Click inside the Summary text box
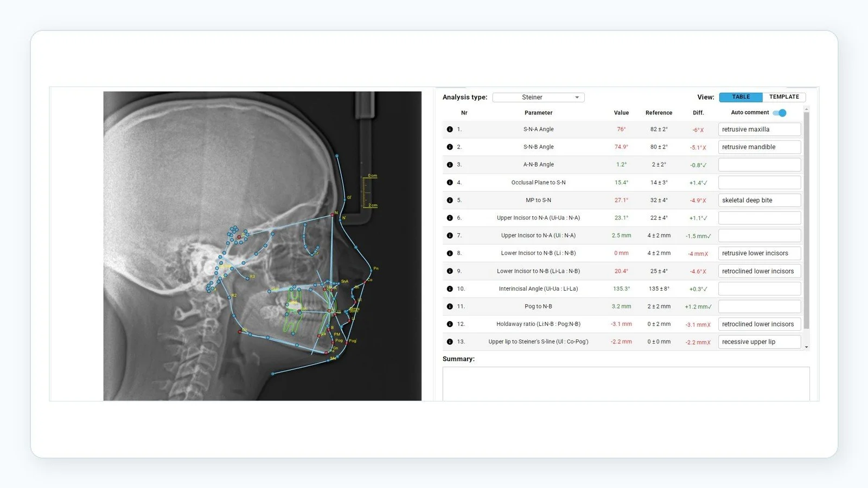This screenshot has height=488, width=868. point(626,384)
